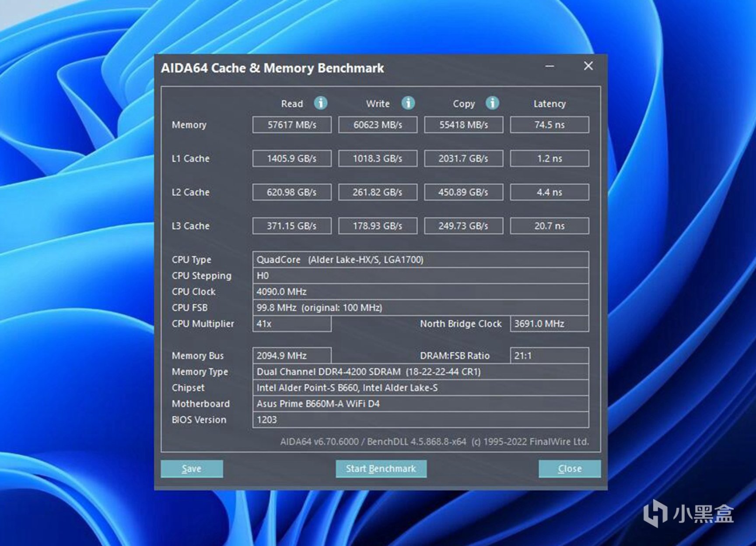Minimize the AIDA64 benchmark window
The width and height of the screenshot is (756, 546).
tap(550, 66)
